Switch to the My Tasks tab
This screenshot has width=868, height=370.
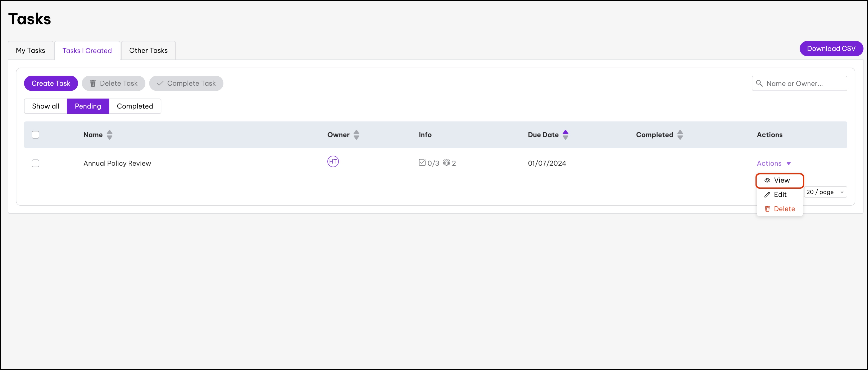coord(30,50)
